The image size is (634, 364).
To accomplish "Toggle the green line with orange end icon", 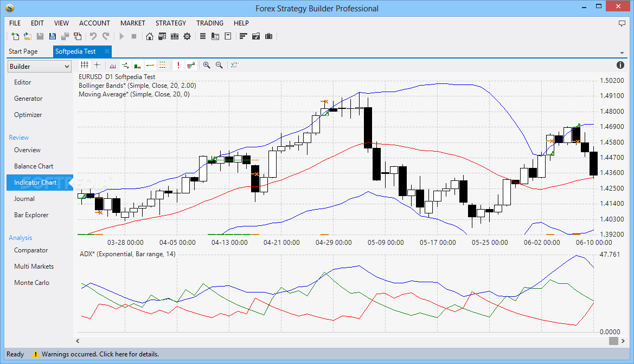I will (x=150, y=65).
